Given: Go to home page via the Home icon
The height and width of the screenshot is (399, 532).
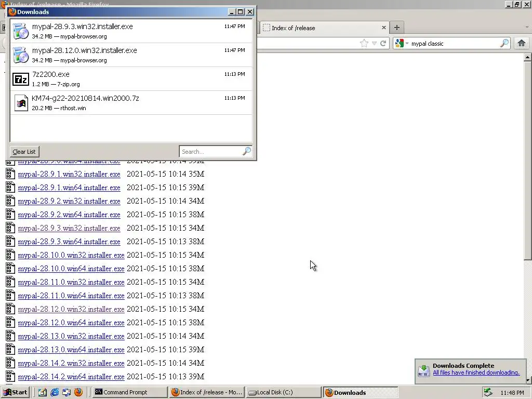Looking at the screenshot, I should click(522, 44).
